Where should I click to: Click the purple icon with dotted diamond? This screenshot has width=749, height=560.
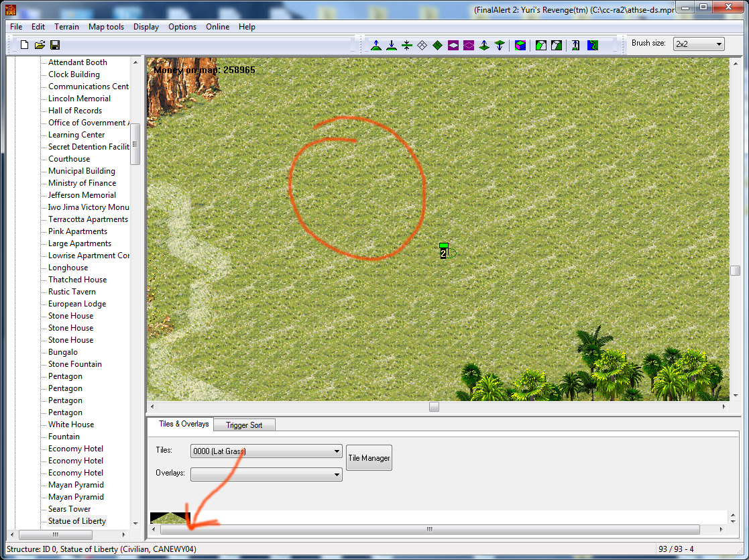pyautogui.click(x=469, y=46)
